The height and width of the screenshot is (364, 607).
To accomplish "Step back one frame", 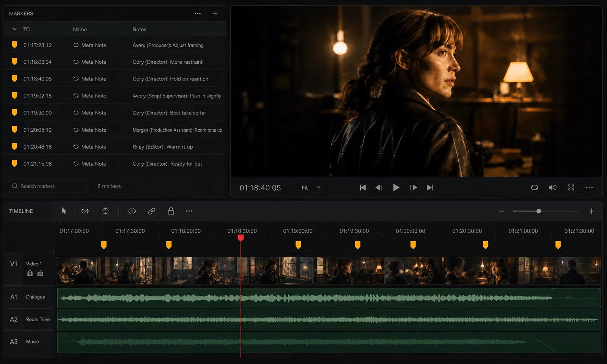I will pyautogui.click(x=379, y=187).
